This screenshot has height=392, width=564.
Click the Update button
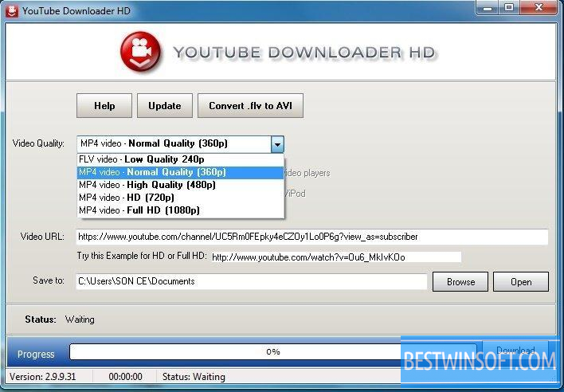[x=165, y=106]
